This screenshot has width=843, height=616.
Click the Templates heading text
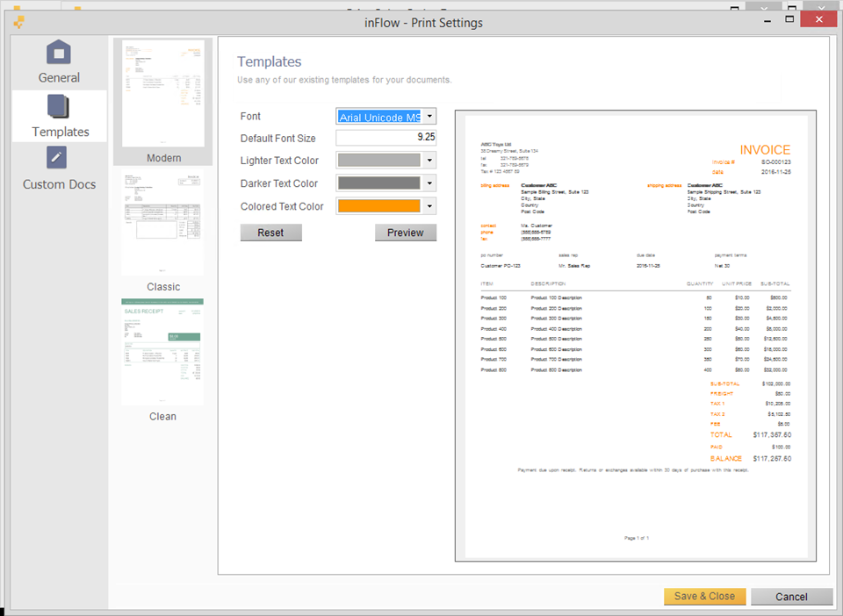270,61
